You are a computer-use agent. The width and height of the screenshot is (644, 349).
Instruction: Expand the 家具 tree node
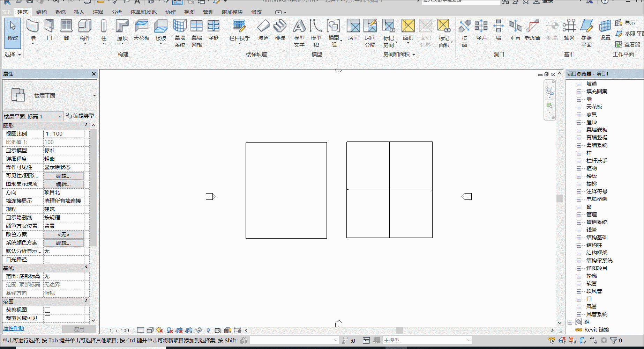tap(579, 115)
